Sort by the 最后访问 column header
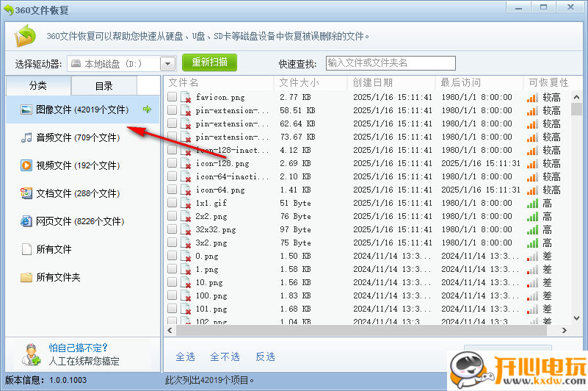Viewport: 588px width, 391px height. (479, 82)
